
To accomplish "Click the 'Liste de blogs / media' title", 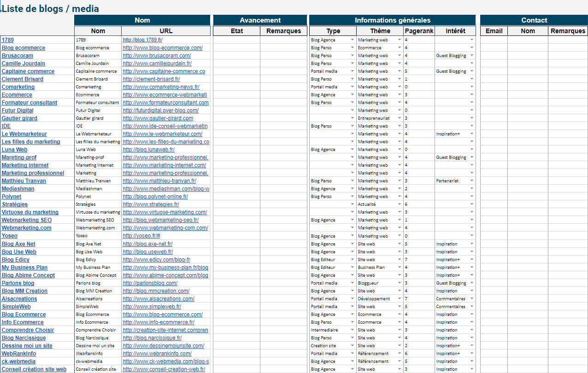I will [x=50, y=9].
